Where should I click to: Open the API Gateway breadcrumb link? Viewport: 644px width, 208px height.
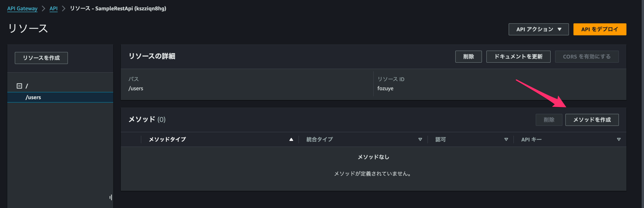(x=22, y=8)
